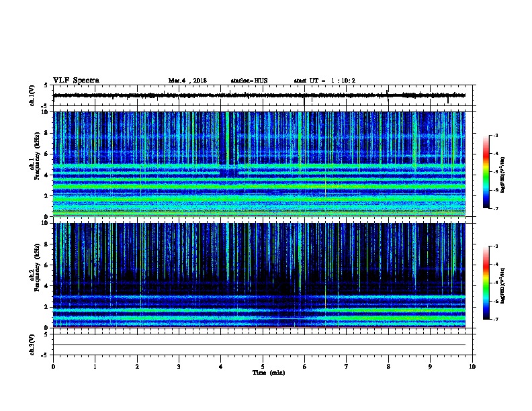Click the "8" tick on the time axis
The image size is (532, 411).
[388, 366]
